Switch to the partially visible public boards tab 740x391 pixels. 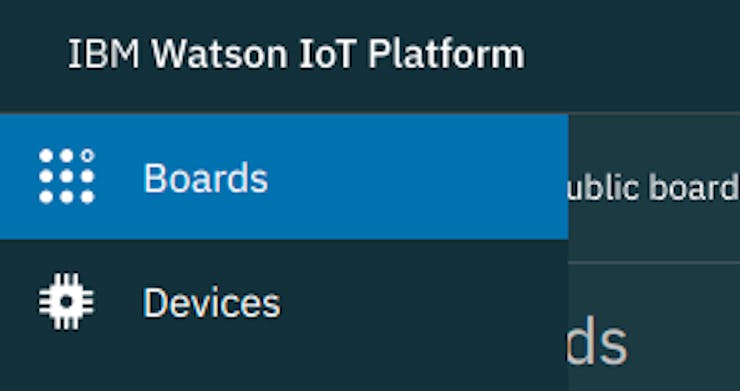(x=654, y=187)
